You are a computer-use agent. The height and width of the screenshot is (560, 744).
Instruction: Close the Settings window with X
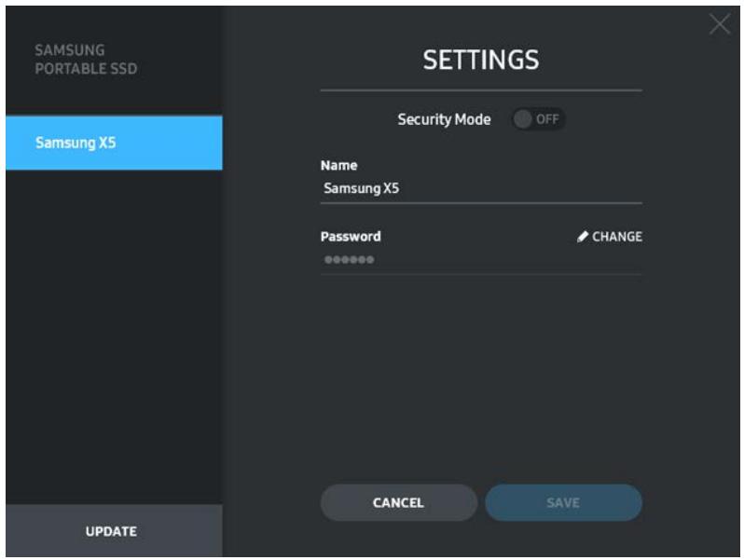coord(720,23)
